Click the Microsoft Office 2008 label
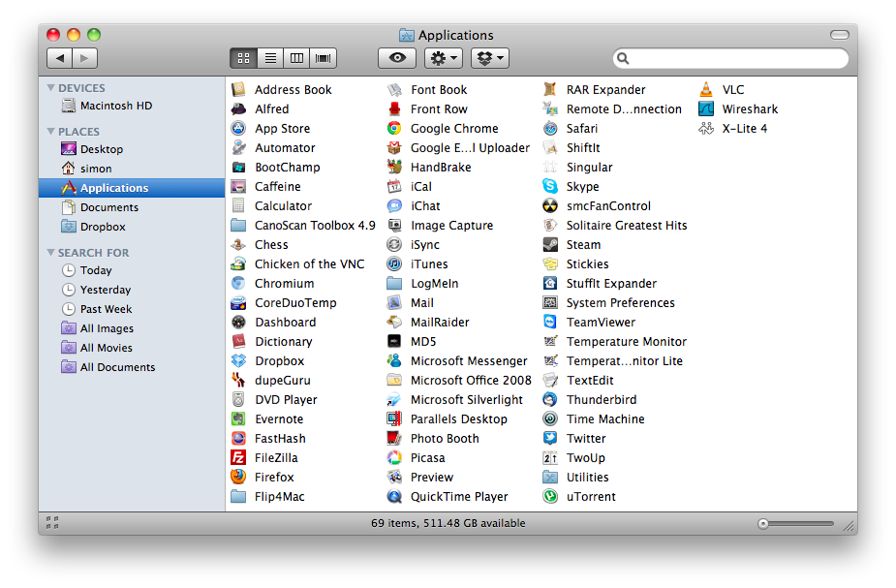Screen dimensions: 896x588 [471, 381]
